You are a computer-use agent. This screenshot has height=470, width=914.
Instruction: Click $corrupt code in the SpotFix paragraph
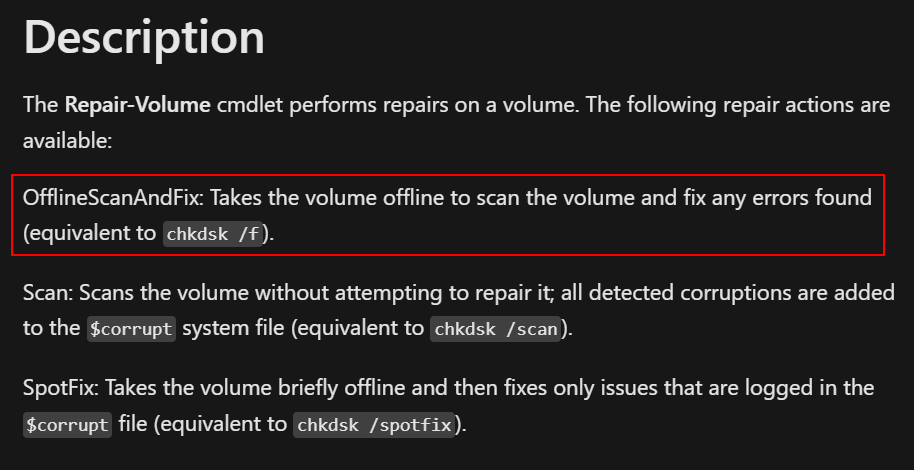[67, 425]
